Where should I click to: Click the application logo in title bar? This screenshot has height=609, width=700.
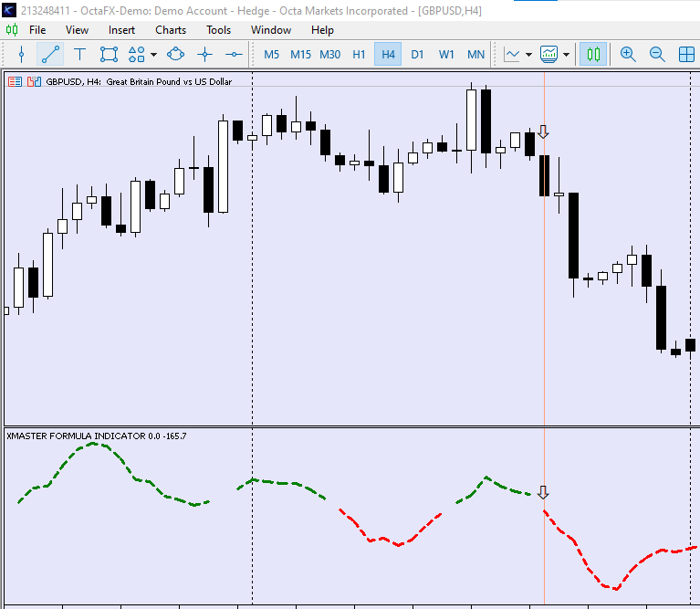click(x=9, y=10)
